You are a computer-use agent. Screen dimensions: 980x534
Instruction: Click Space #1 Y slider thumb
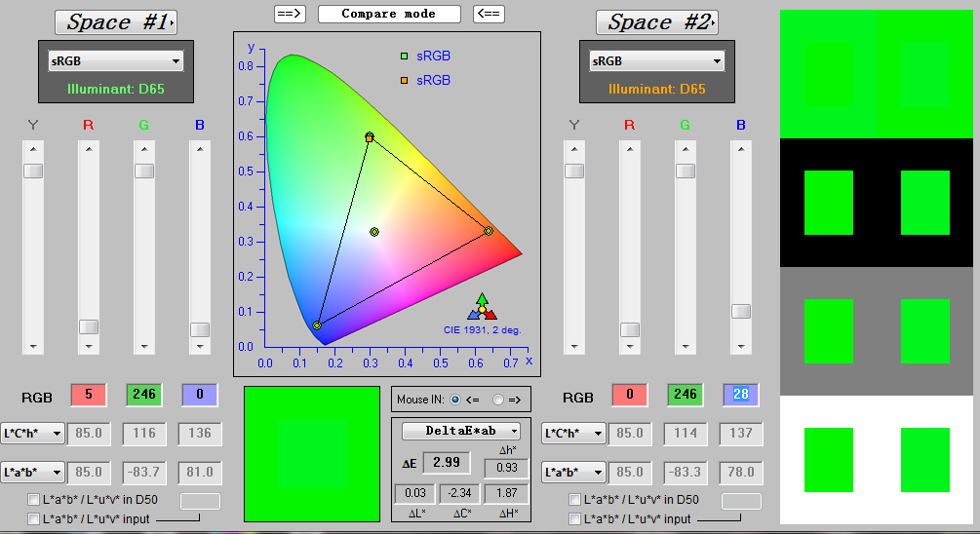(x=33, y=172)
